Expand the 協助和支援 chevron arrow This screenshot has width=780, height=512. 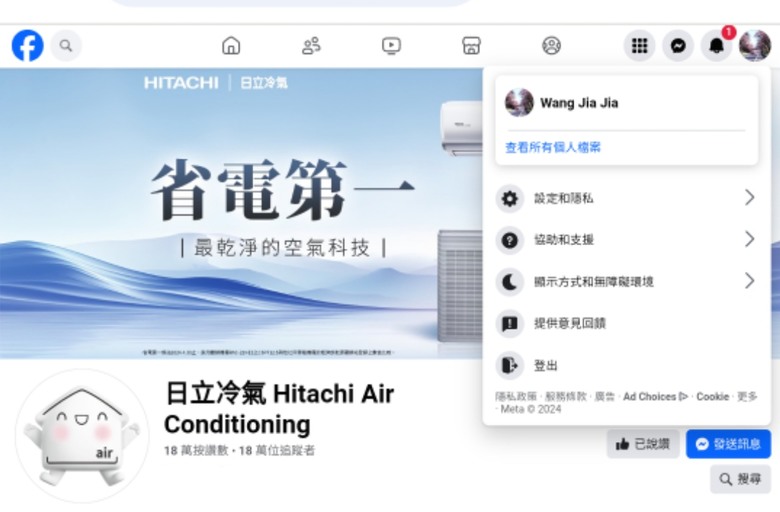(x=750, y=239)
